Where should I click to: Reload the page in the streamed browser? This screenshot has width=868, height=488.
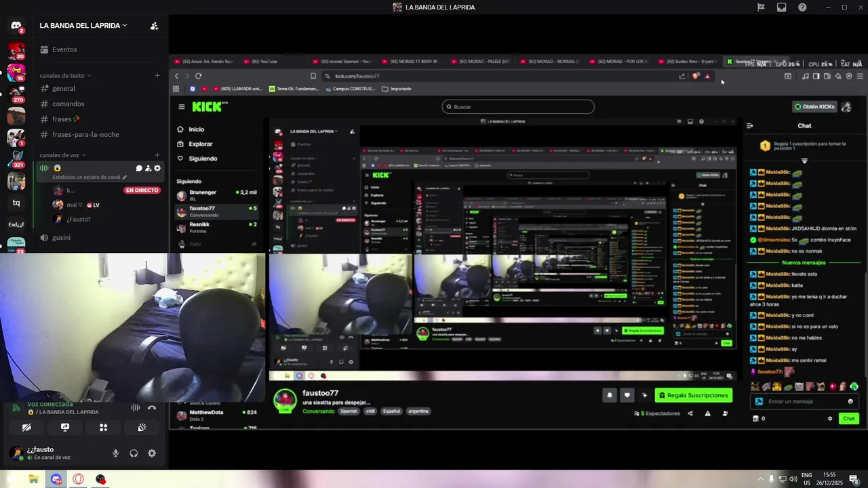[199, 76]
